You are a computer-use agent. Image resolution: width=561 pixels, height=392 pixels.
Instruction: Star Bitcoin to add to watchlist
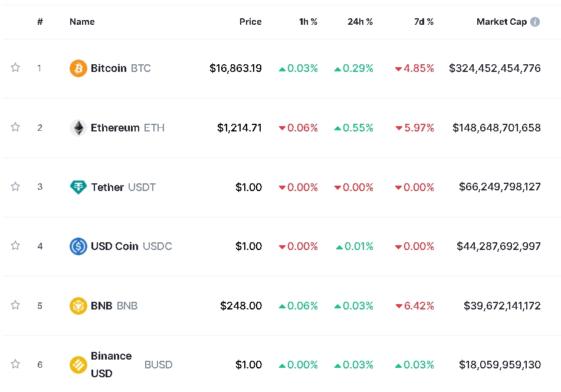[15, 68]
